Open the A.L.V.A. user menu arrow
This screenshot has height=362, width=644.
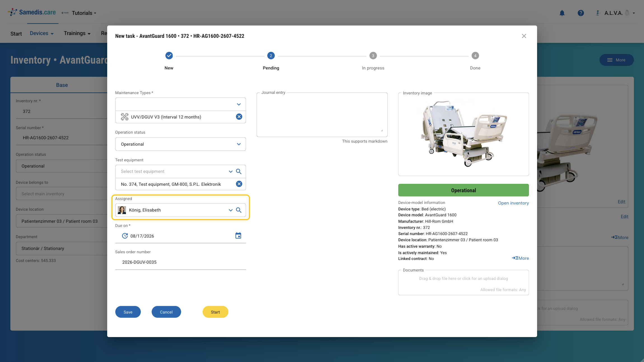tap(634, 13)
